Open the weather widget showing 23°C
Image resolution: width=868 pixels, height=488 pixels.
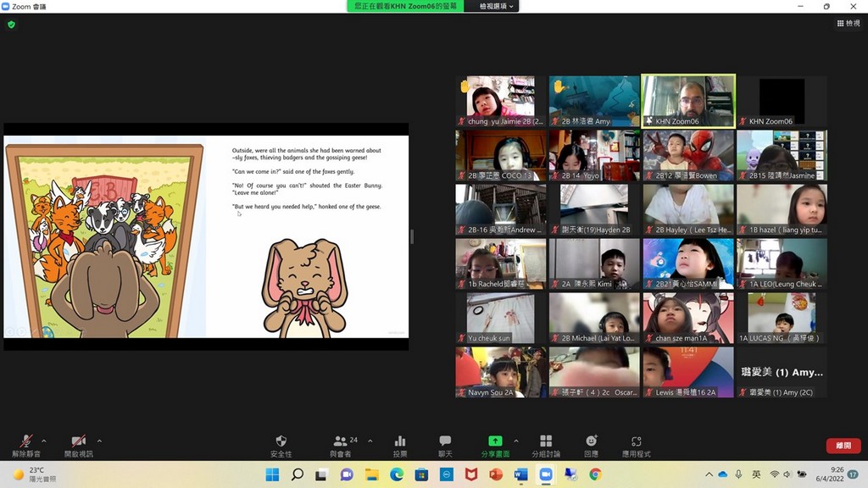(35, 474)
